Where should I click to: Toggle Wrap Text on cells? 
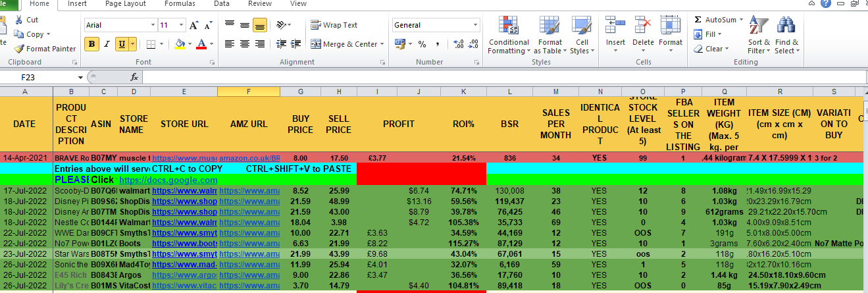pos(334,25)
